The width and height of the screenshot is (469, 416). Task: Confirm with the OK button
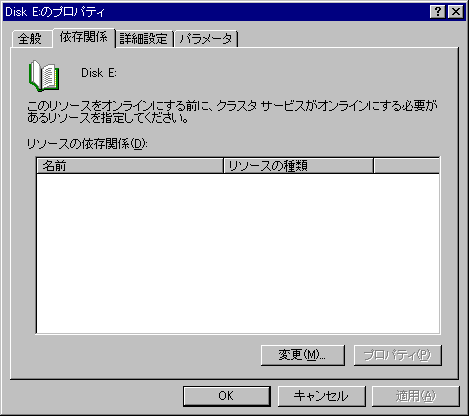coord(227,396)
